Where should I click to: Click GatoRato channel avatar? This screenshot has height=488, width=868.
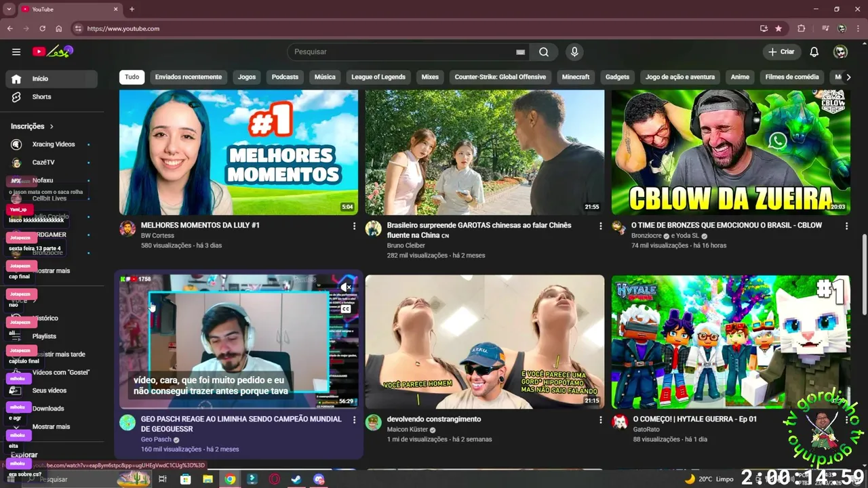pyautogui.click(x=620, y=422)
